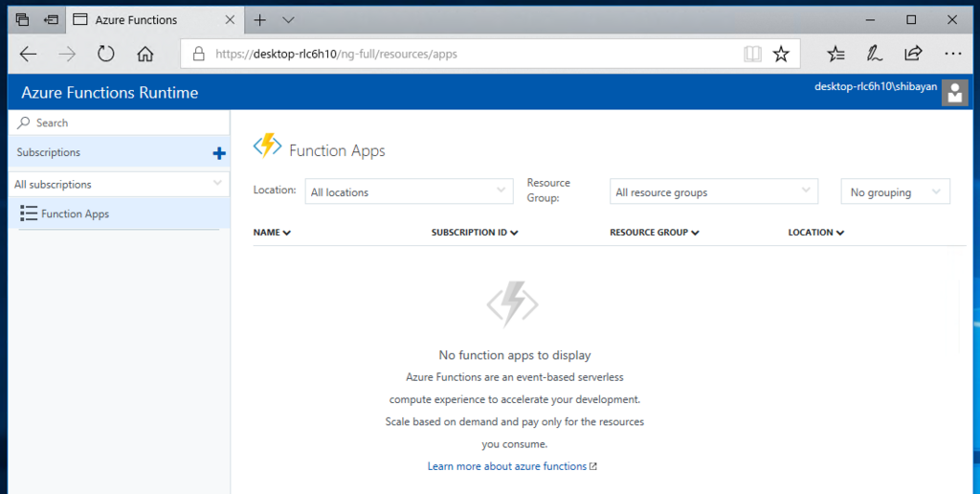Open the All locations dropdown
980x494 pixels.
click(x=409, y=191)
